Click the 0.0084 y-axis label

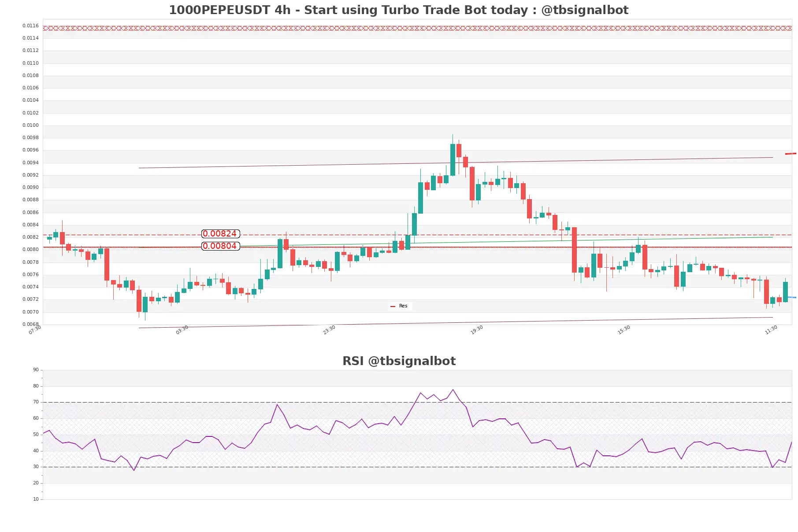click(x=30, y=225)
